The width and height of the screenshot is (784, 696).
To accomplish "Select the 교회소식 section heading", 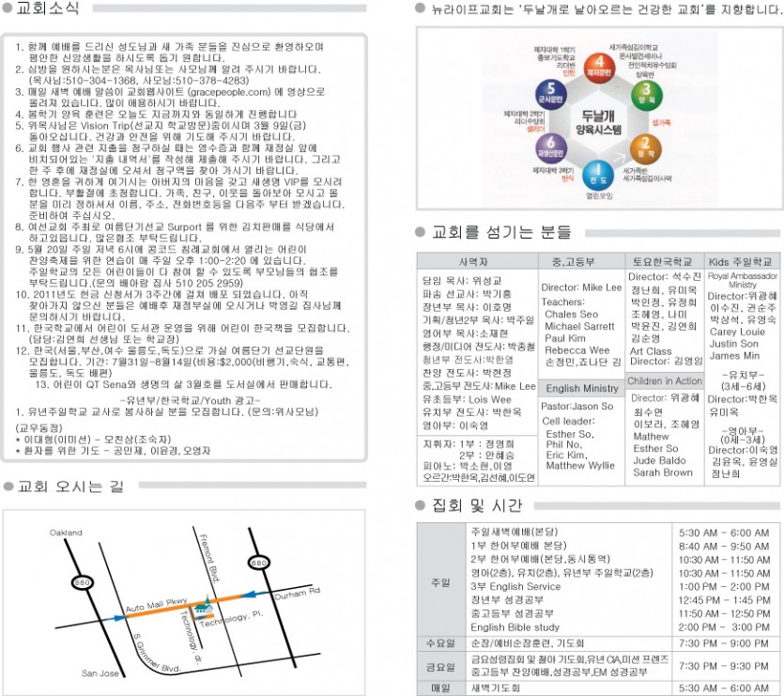I will click(x=48, y=8).
